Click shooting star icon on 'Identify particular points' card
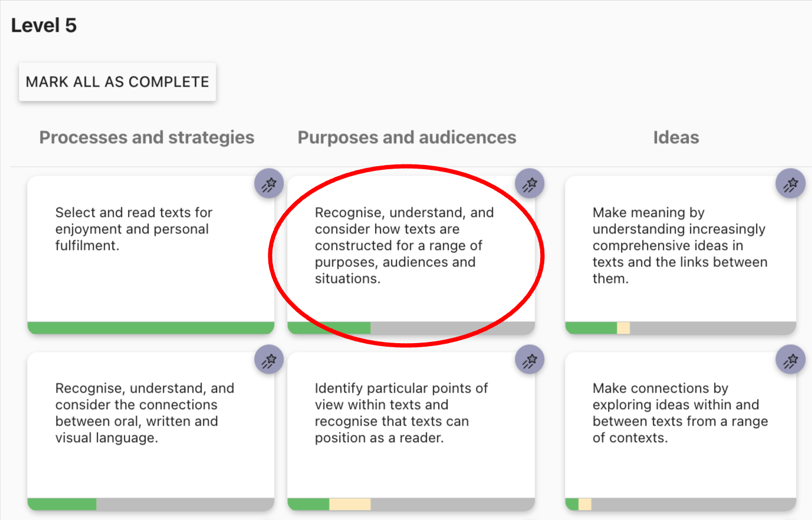The width and height of the screenshot is (812, 520). (x=530, y=360)
